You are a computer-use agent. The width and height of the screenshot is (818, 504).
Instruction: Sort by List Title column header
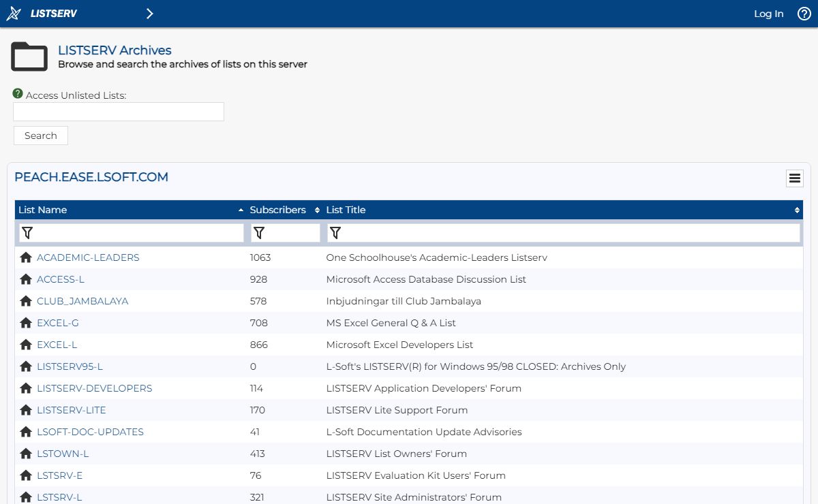(563, 210)
